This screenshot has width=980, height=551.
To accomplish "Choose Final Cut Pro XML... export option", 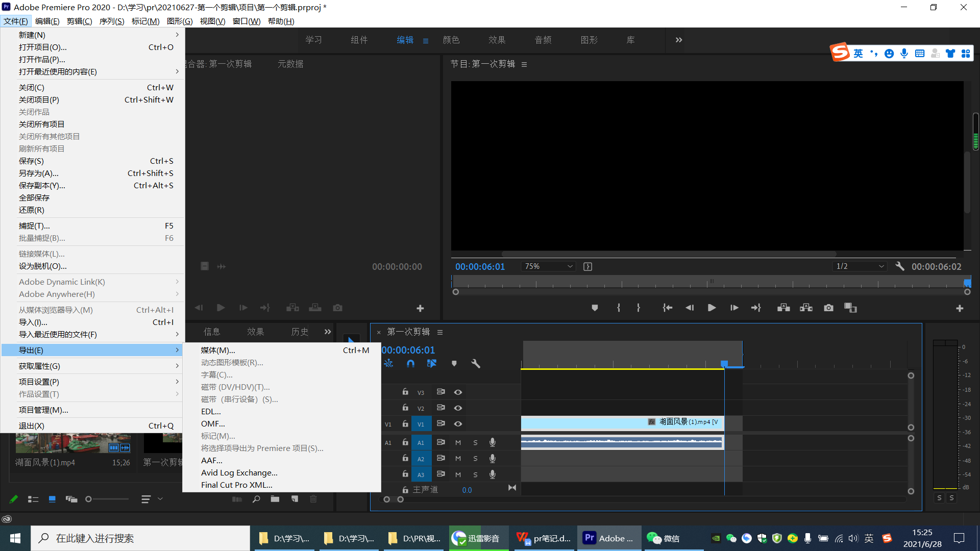I will [x=282, y=485].
